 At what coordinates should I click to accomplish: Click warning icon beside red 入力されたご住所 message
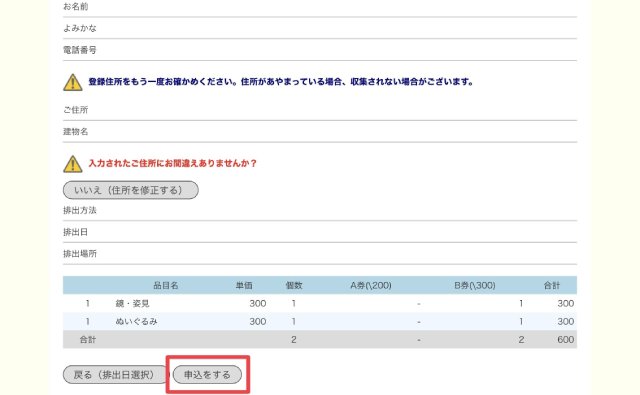73,164
